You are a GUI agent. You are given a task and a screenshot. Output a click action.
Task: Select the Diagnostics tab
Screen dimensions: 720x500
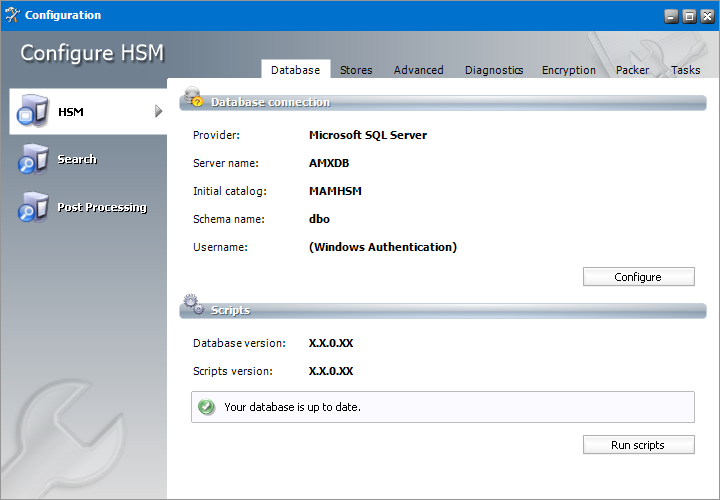click(493, 70)
